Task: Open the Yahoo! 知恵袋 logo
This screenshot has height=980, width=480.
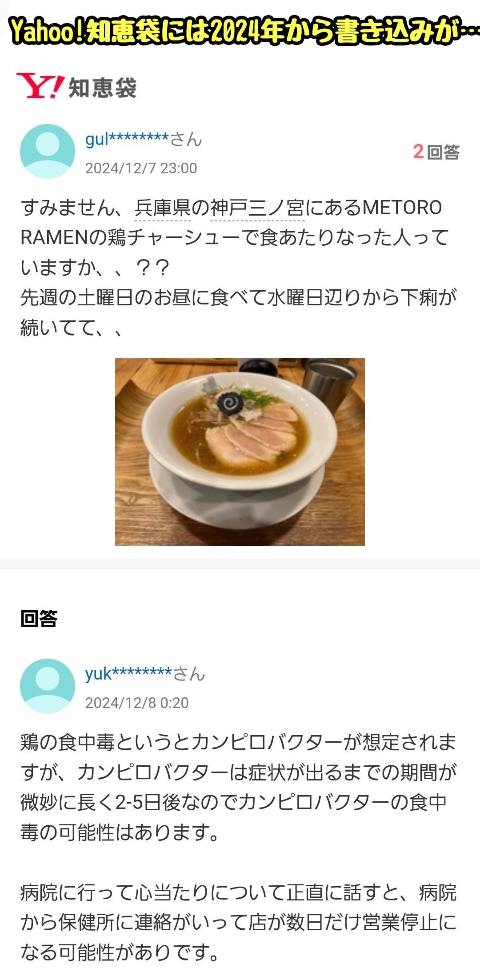Action: [76, 86]
